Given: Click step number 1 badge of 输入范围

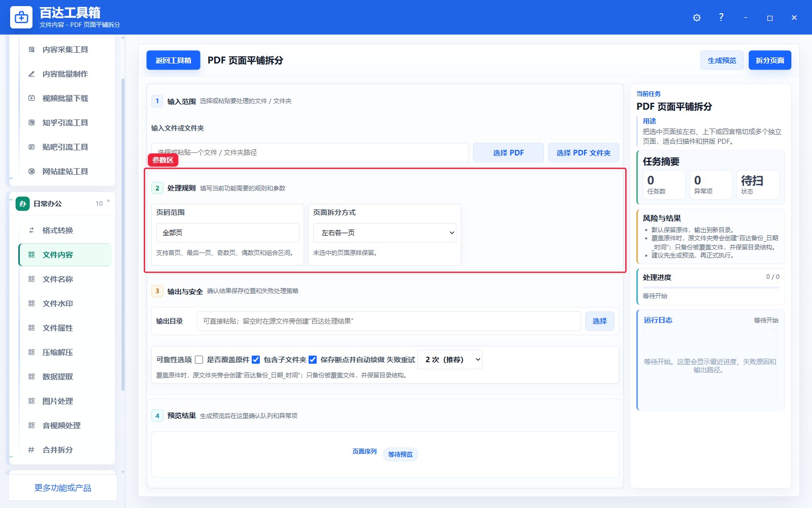Looking at the screenshot, I should [x=157, y=101].
